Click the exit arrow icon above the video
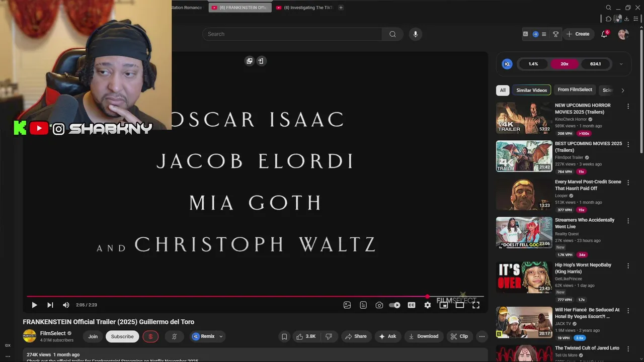This screenshot has height=362, width=644. [x=261, y=61]
